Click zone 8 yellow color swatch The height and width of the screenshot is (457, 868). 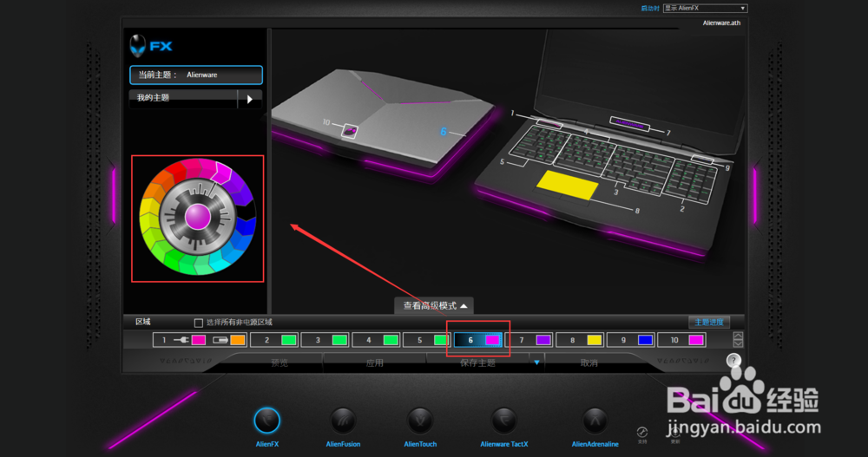[x=594, y=340]
